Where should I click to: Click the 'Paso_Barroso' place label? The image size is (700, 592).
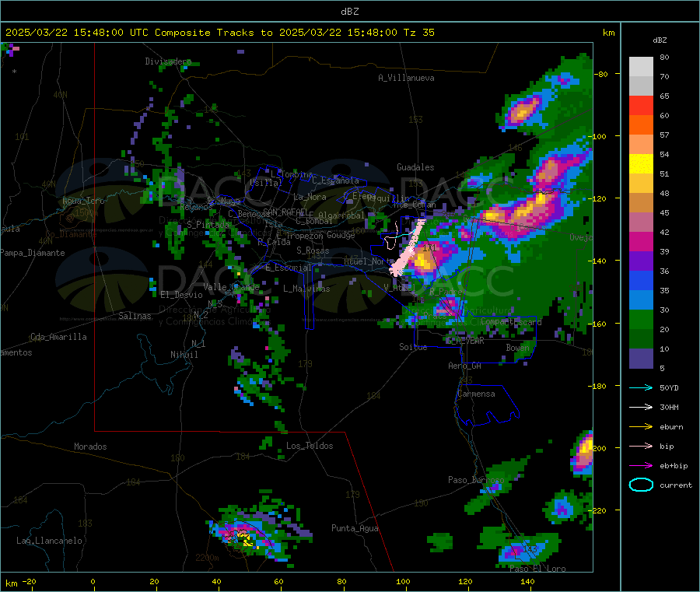pos(476,481)
